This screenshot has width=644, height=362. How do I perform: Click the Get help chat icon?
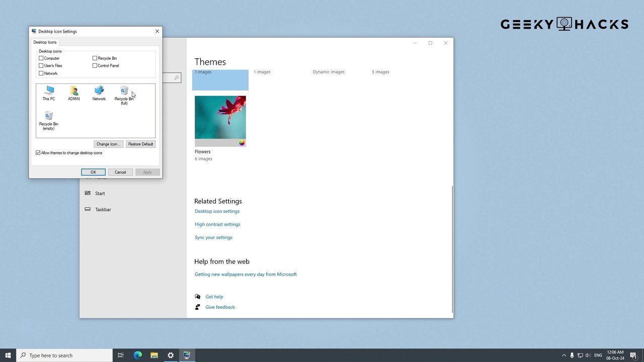pos(198,297)
